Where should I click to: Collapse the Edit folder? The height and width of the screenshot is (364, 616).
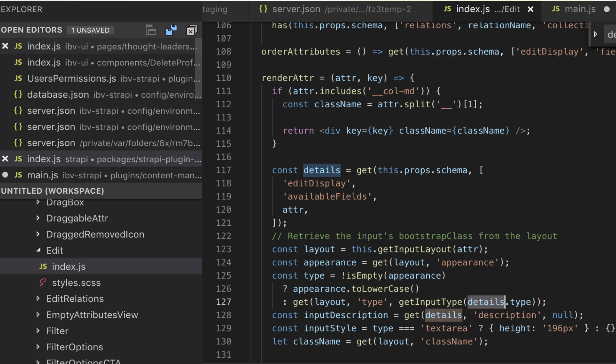pos(38,250)
